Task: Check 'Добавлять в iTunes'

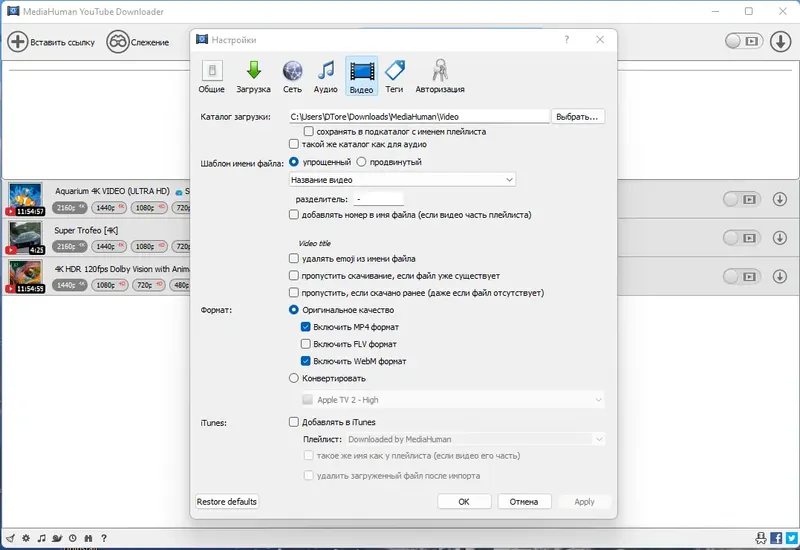Action: [x=294, y=422]
